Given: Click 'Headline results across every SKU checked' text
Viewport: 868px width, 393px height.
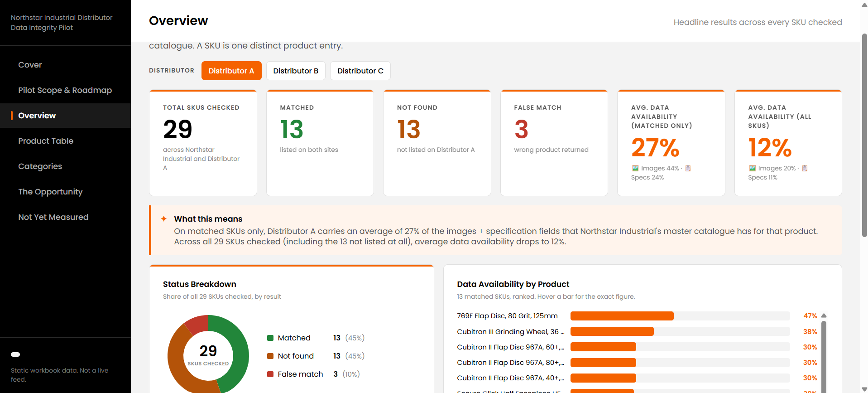Looking at the screenshot, I should pos(758,22).
